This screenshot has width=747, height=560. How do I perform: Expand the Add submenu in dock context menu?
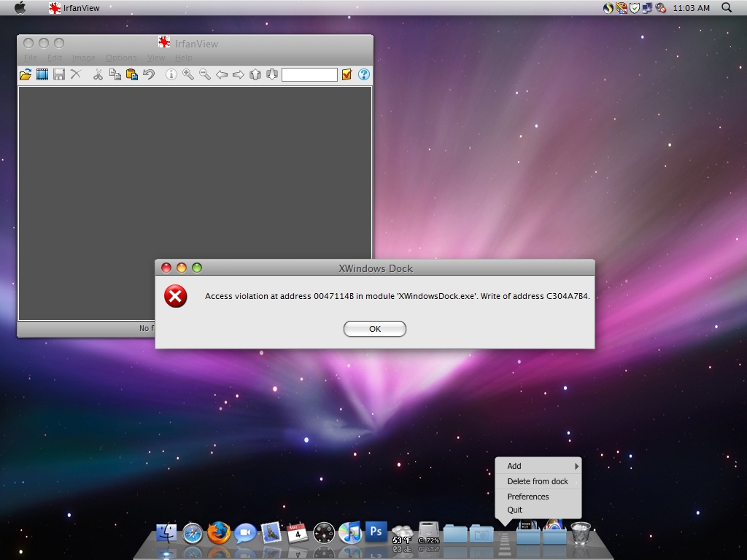pyautogui.click(x=538, y=466)
